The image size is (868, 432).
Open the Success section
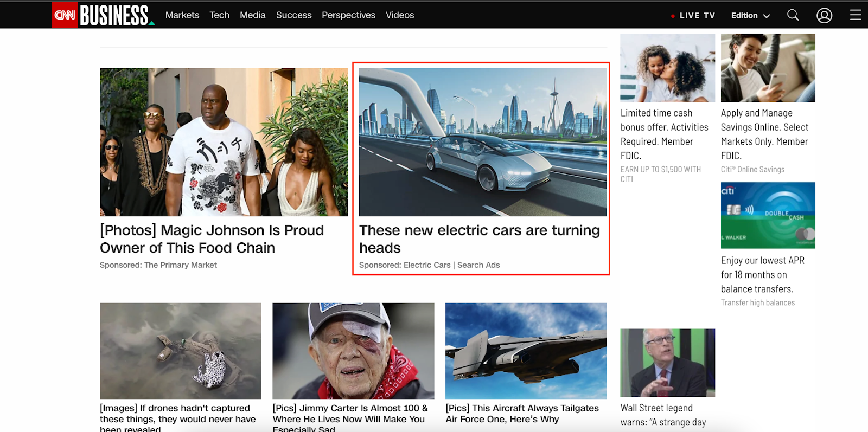click(x=293, y=15)
